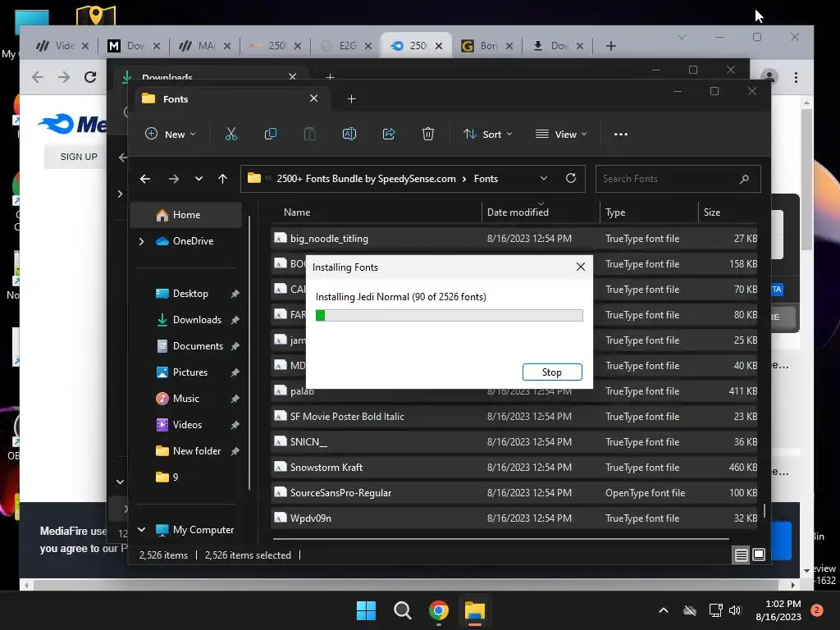Open a new Chrome tab
This screenshot has height=630, width=840.
[610, 46]
